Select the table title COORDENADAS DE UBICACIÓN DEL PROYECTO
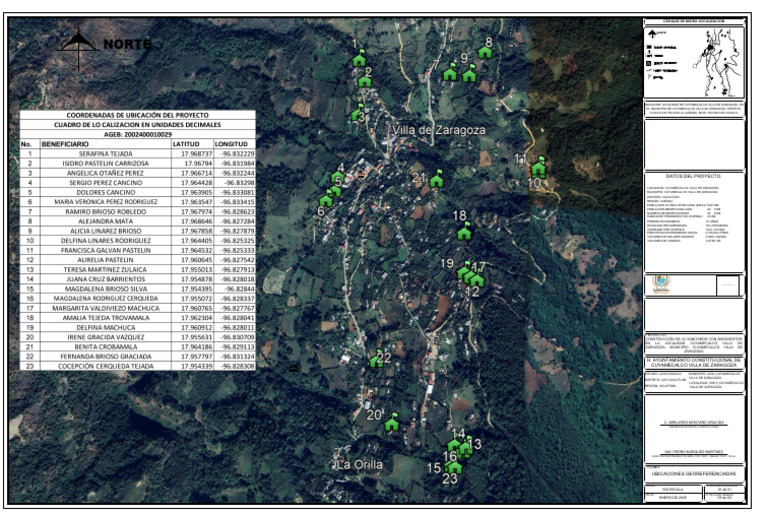768x512 pixels. tap(138, 115)
